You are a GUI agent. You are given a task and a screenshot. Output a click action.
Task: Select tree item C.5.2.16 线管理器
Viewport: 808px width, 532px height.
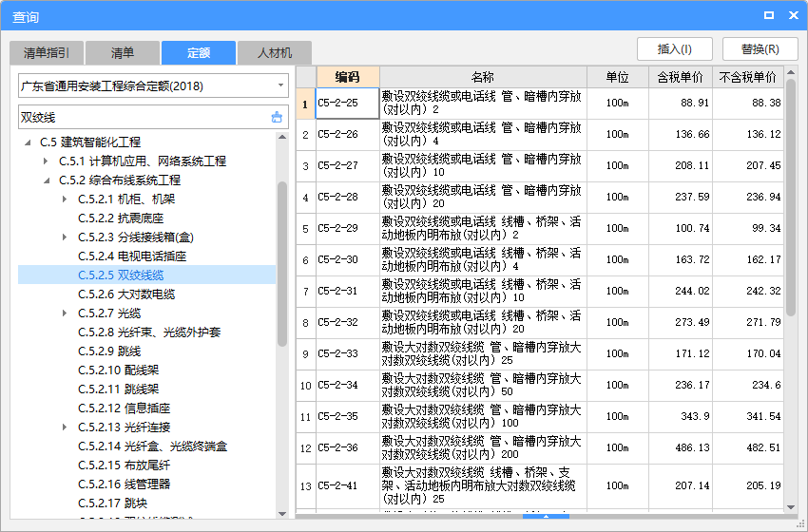coord(125,484)
